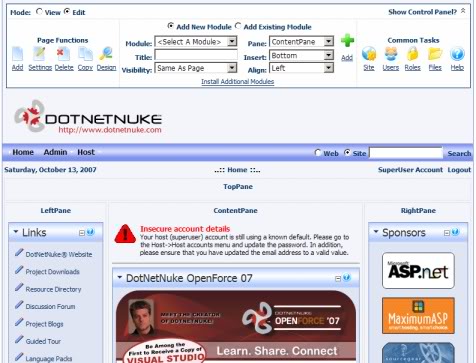The height and width of the screenshot is (363, 476).
Task: Click the Search button
Action: 459,153
